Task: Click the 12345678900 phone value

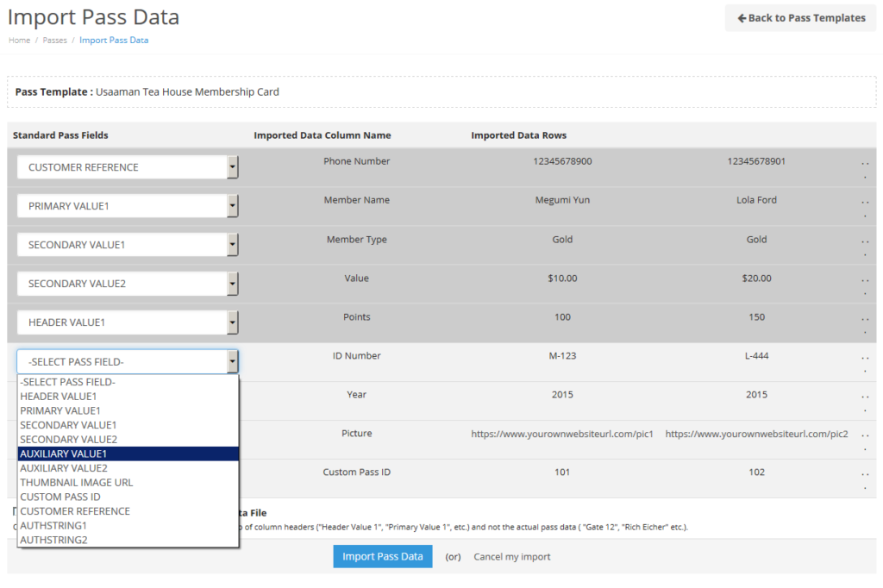Action: tap(562, 161)
